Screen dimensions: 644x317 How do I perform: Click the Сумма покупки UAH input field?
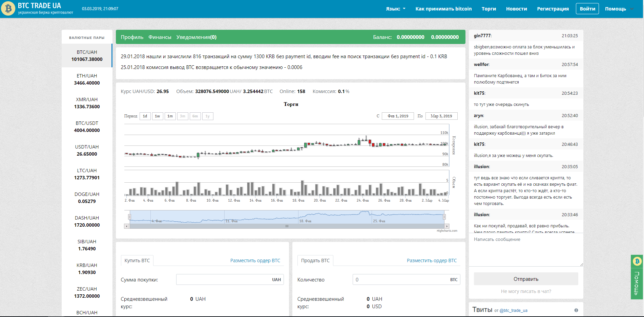(x=230, y=279)
